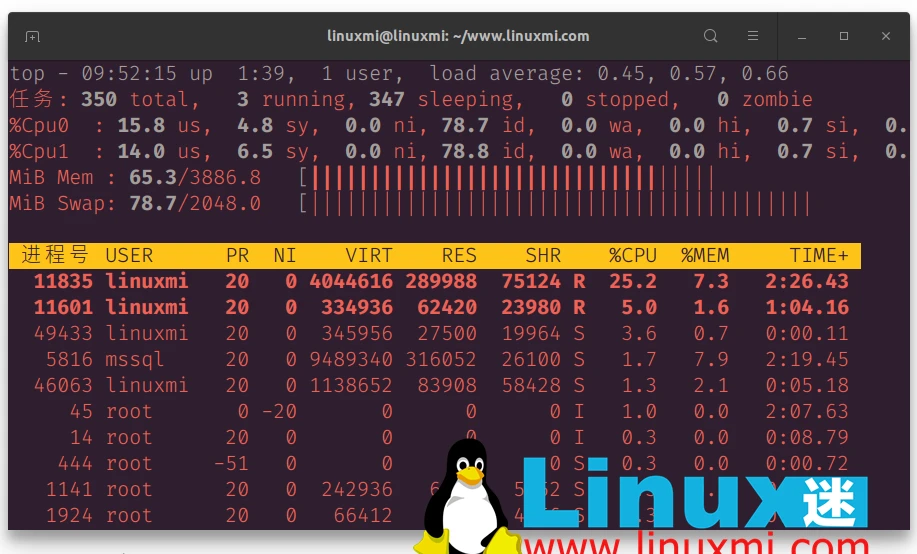Select the USER column header
This screenshot has height=554, width=917.
[129, 256]
